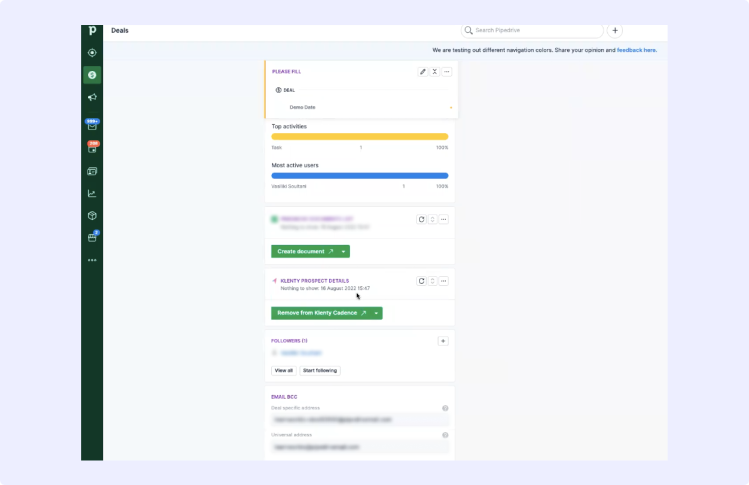Select the Deals dollar icon in sidebar
The width and height of the screenshot is (749, 485).
tap(92, 75)
